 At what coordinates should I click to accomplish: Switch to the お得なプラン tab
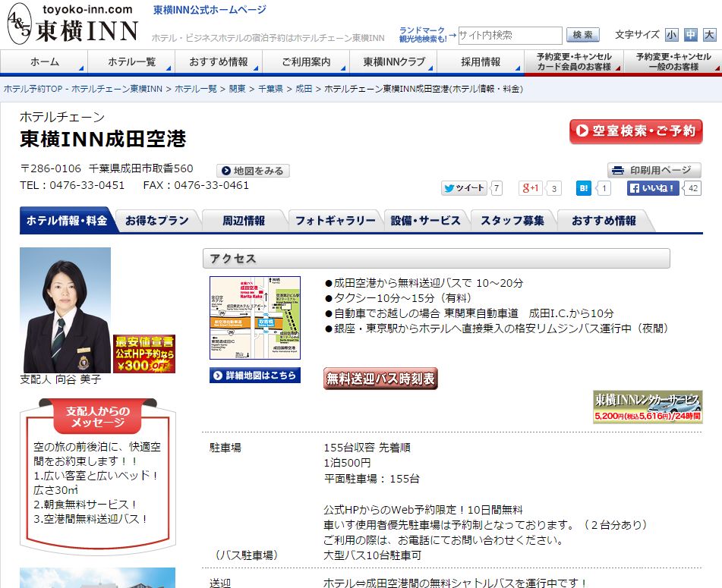(157, 221)
